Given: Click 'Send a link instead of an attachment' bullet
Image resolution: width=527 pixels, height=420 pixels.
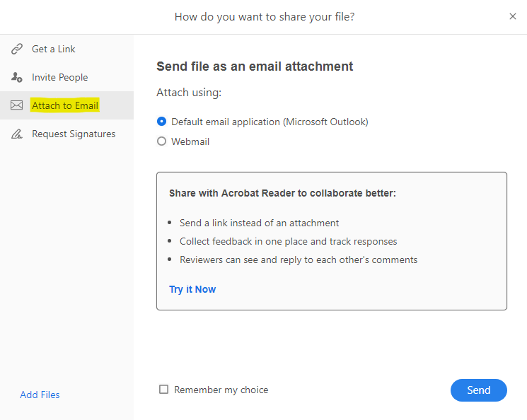Looking at the screenshot, I should click(259, 223).
